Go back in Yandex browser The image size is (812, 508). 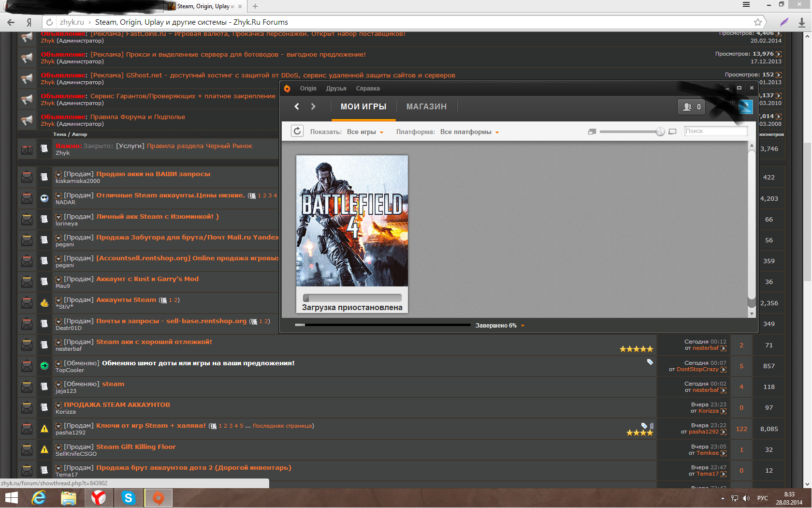point(11,22)
